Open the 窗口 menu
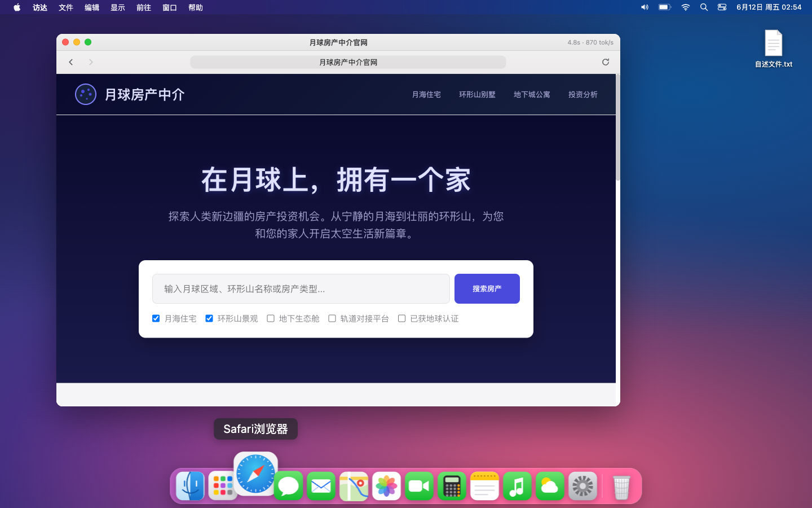 (x=170, y=7)
